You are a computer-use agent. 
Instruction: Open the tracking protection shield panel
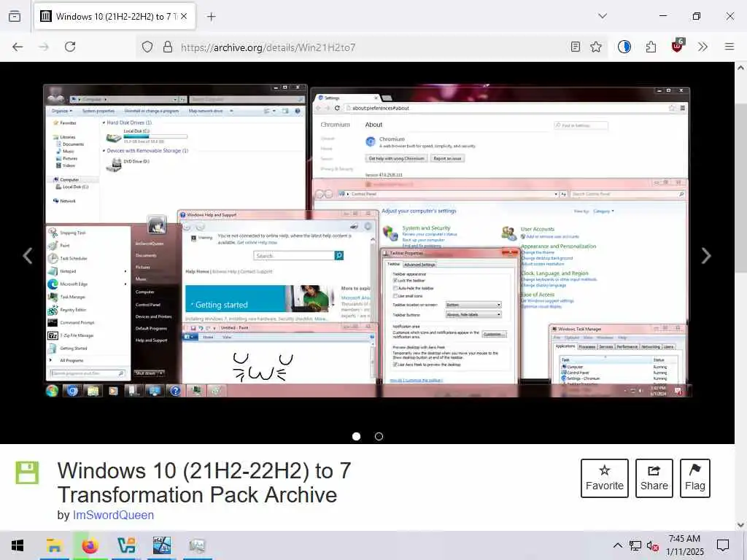(147, 47)
